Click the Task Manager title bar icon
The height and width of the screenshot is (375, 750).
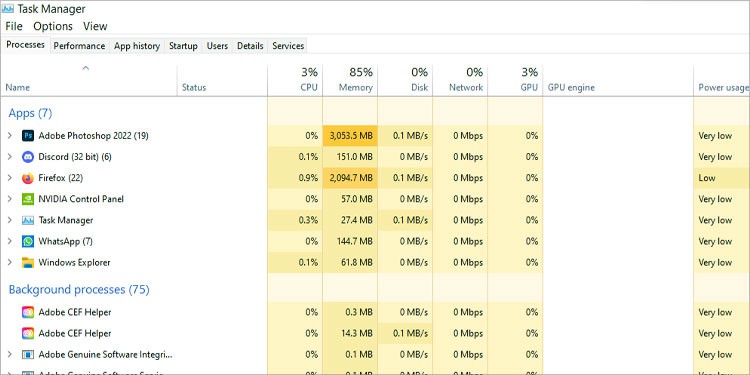(8, 9)
